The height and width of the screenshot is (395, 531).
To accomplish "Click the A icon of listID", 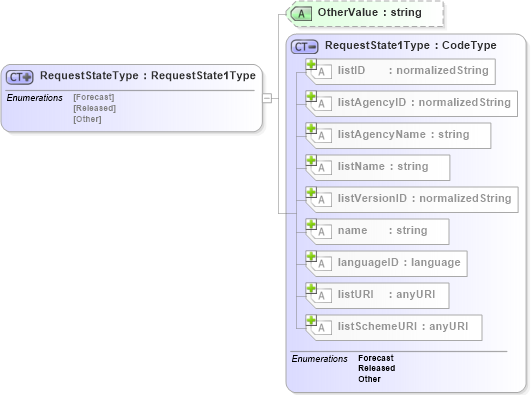I will point(321,72).
